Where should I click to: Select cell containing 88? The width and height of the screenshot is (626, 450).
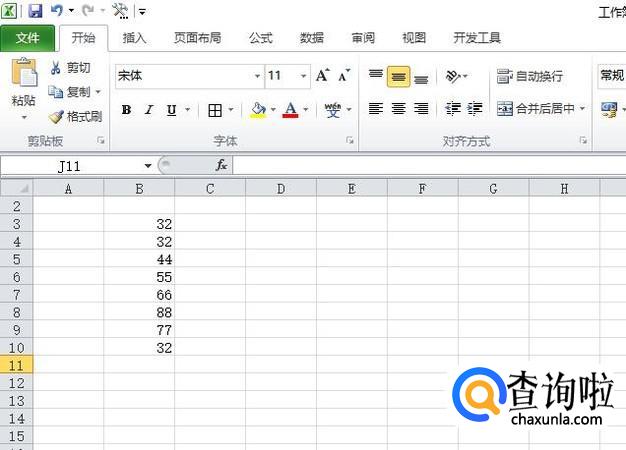(x=139, y=313)
